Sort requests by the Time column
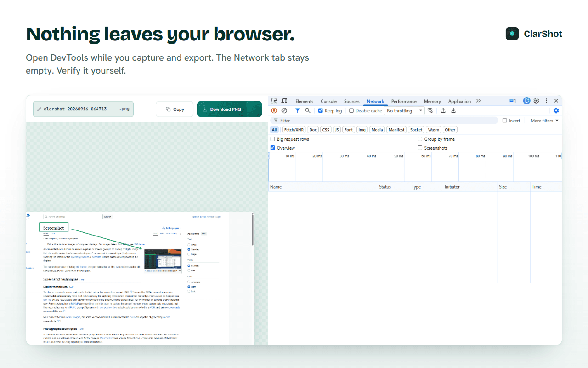The width and height of the screenshot is (588, 368). 546,187
